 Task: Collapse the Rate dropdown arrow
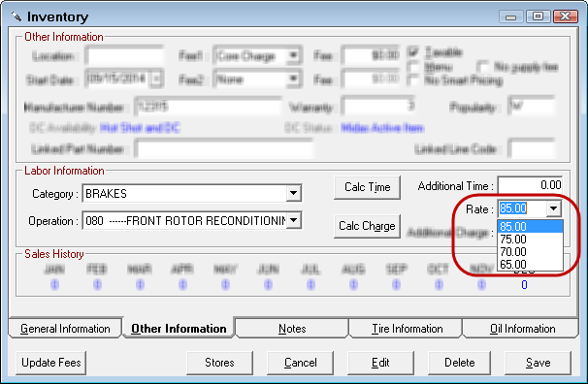[x=553, y=208]
